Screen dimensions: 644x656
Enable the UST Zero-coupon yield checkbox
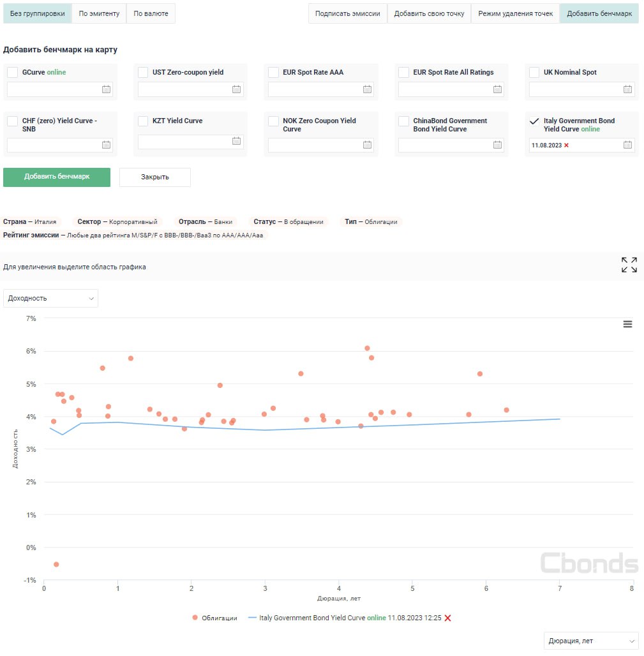coord(143,72)
